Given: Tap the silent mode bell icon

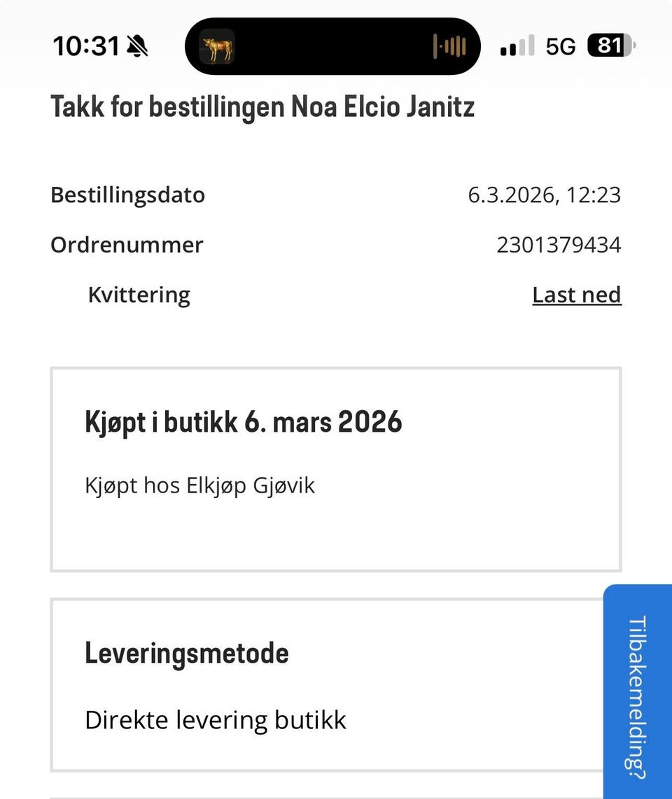Looking at the screenshot, I should point(137,46).
